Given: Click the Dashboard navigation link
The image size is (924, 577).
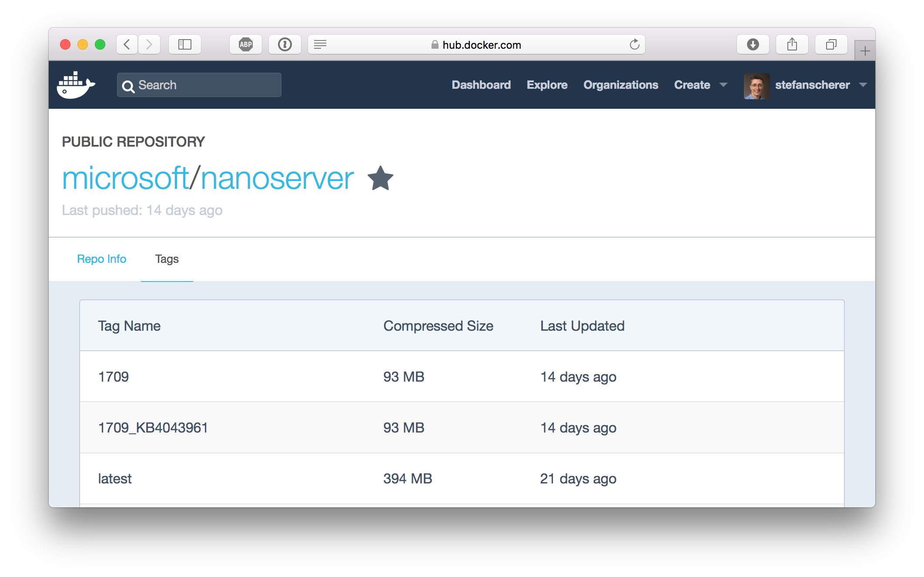Looking at the screenshot, I should (479, 84).
